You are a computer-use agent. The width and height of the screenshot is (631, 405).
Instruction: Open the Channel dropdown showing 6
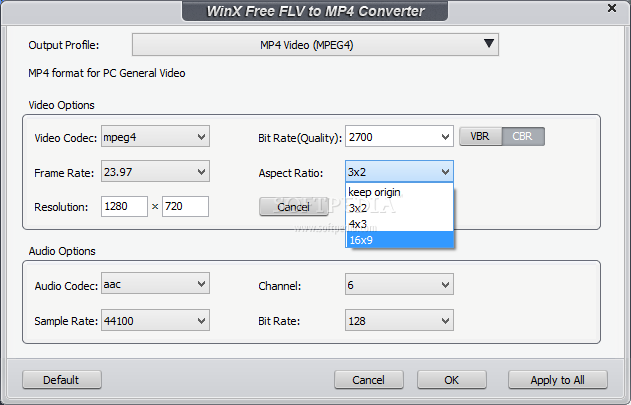pyautogui.click(x=399, y=284)
